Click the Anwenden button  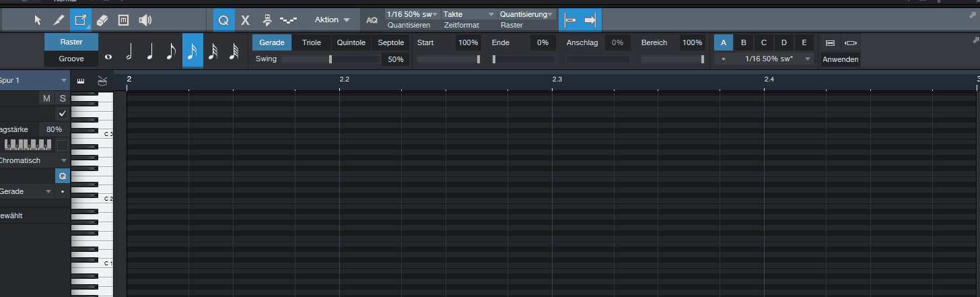point(840,59)
